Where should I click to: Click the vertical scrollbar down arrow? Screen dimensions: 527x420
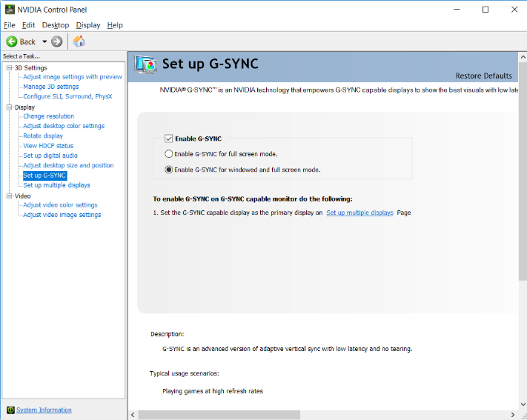click(x=523, y=404)
